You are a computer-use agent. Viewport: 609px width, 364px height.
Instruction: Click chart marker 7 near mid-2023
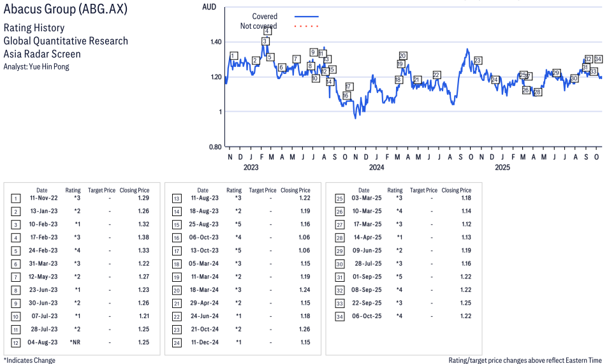coord(295,59)
